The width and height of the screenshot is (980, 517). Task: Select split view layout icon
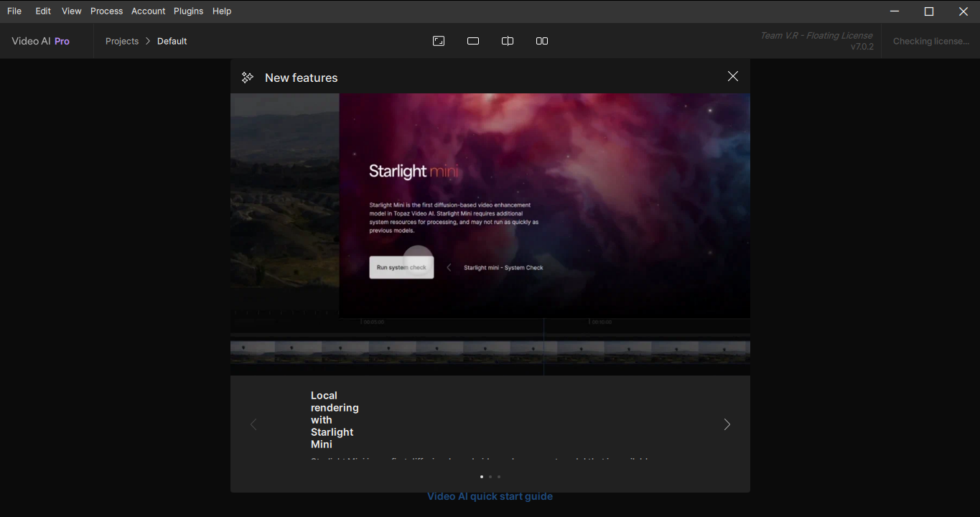tap(508, 41)
